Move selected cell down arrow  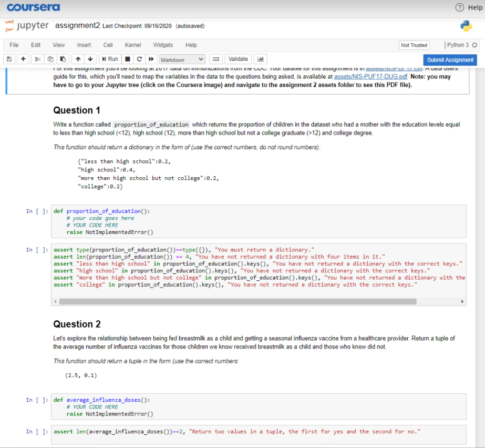(x=90, y=59)
